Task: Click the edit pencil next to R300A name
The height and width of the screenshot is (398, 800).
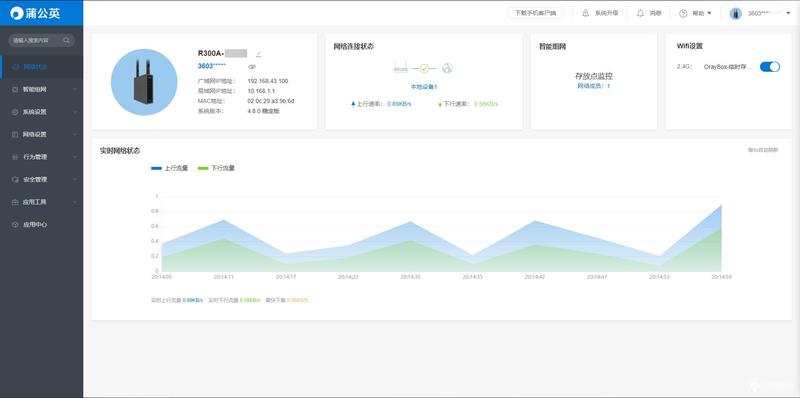Action: 258,54
